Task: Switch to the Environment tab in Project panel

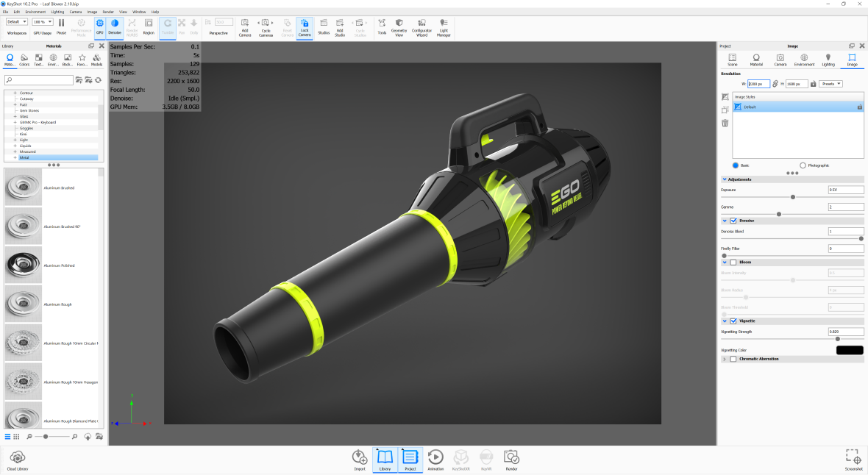Action: click(804, 60)
